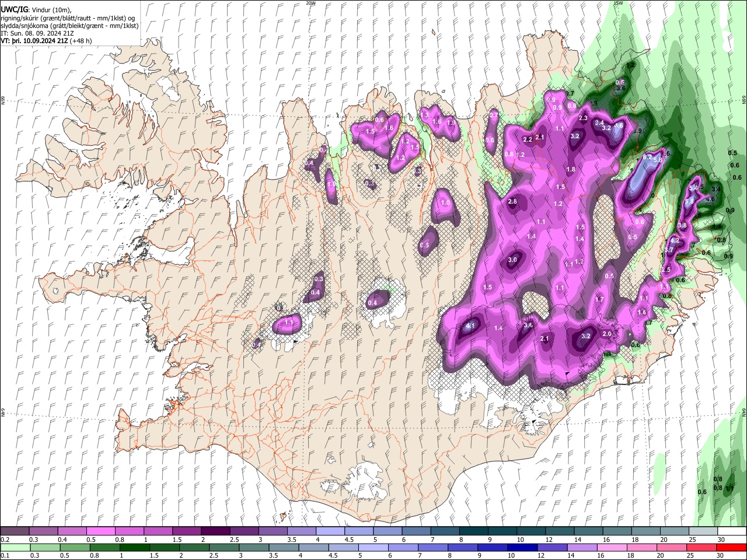Viewport: 747px width, 560px height.
Task: Click the slydda/snjókoma legend description line
Action: point(69,26)
